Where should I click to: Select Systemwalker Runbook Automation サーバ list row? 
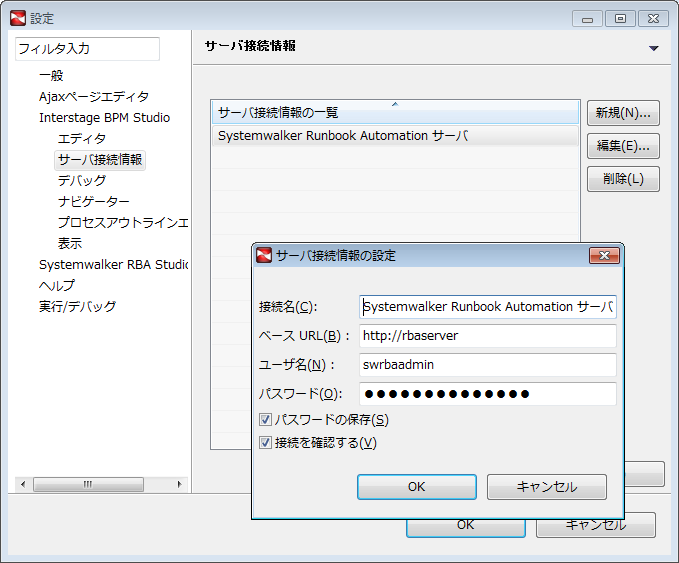point(395,136)
